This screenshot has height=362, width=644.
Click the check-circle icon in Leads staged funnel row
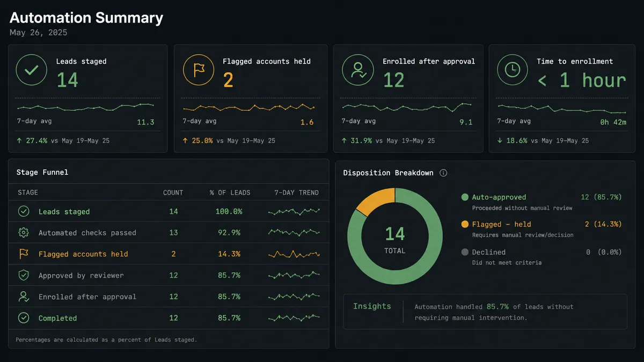[x=24, y=211]
